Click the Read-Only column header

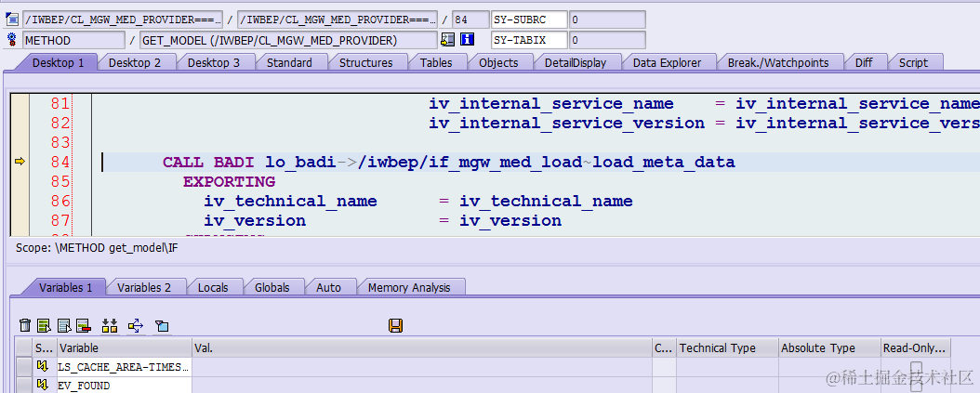[x=916, y=348]
